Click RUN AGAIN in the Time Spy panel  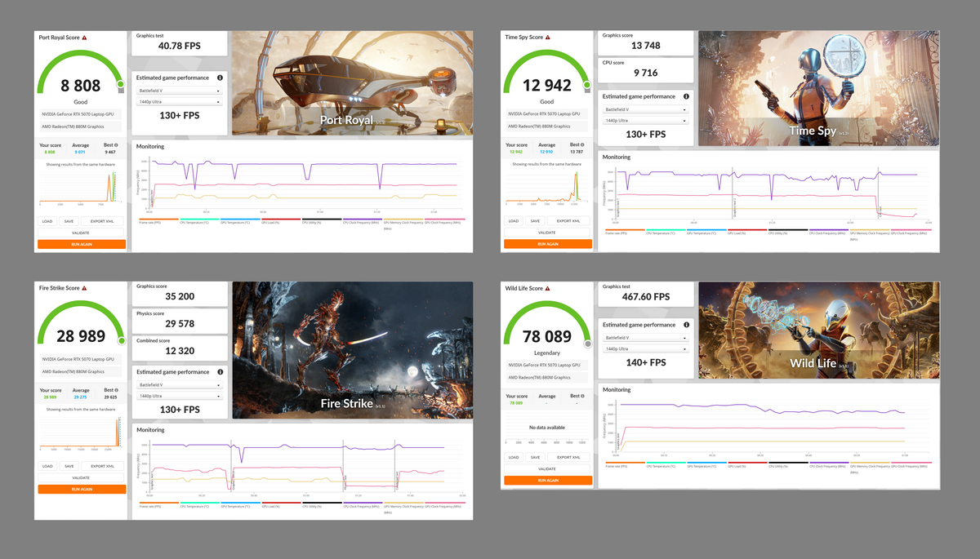click(548, 244)
